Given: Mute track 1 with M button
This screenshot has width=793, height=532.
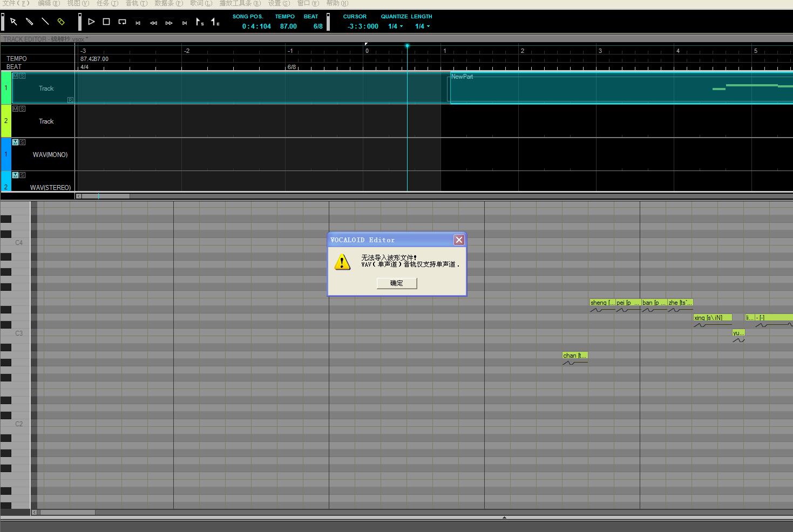Looking at the screenshot, I should point(15,76).
